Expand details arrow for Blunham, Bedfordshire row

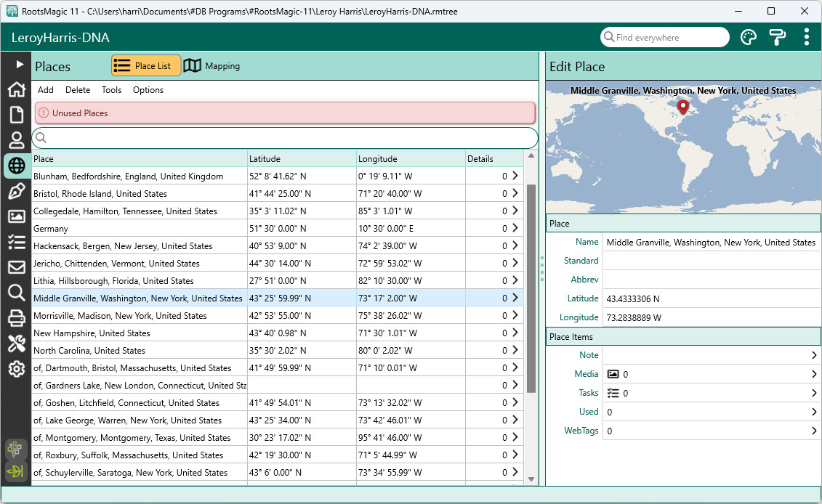(515, 176)
